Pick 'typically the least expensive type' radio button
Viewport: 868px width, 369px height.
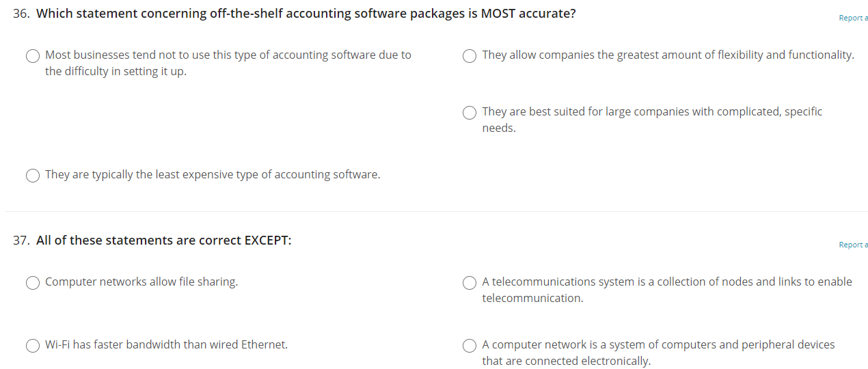33,176
